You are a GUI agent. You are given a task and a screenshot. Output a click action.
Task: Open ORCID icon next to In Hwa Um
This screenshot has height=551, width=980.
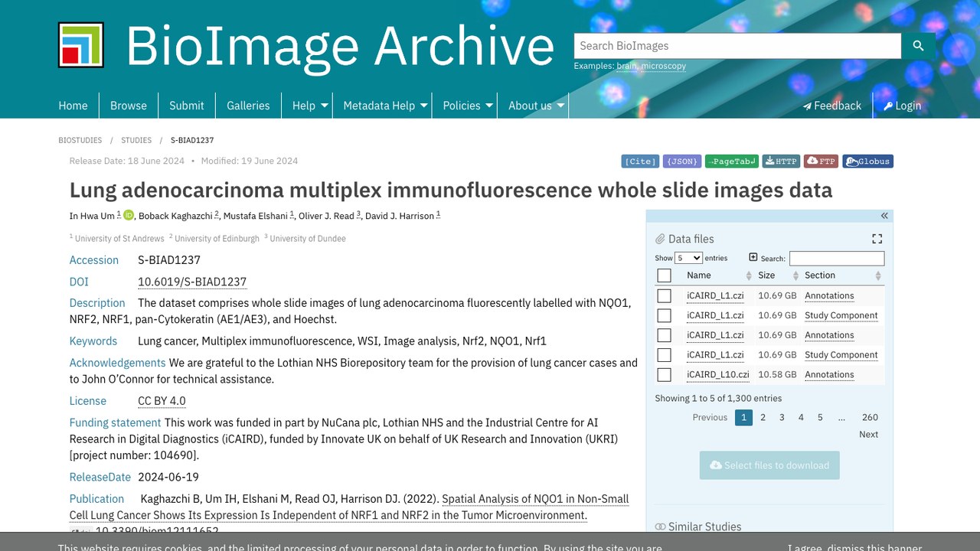coord(128,216)
